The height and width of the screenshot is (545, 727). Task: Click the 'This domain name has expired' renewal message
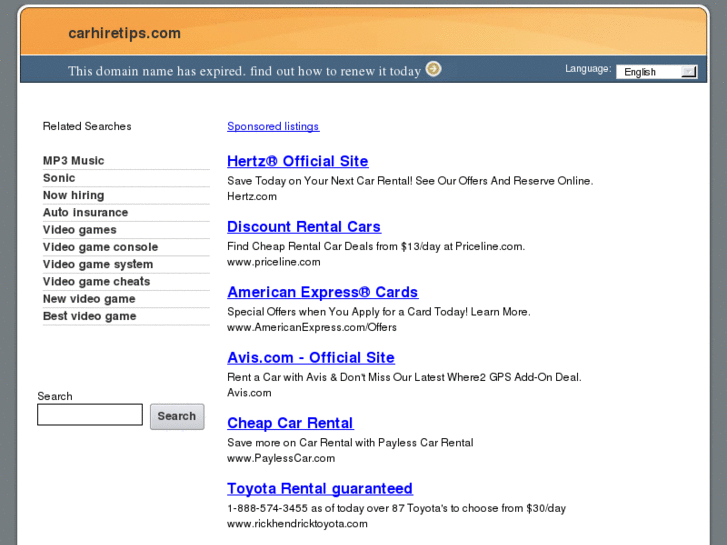(244, 71)
